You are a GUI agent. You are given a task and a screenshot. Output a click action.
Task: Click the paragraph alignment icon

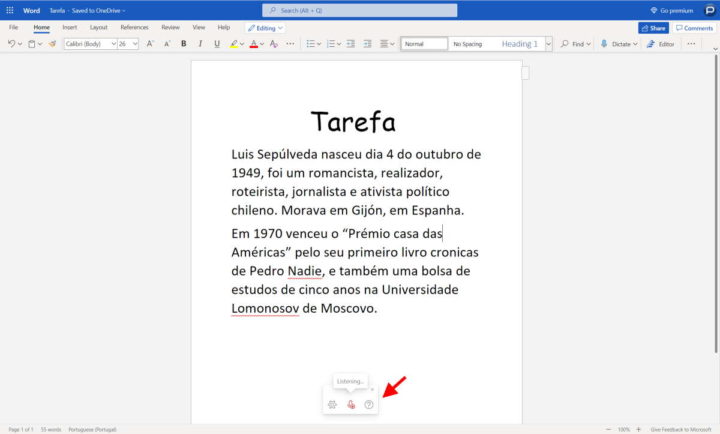[384, 44]
